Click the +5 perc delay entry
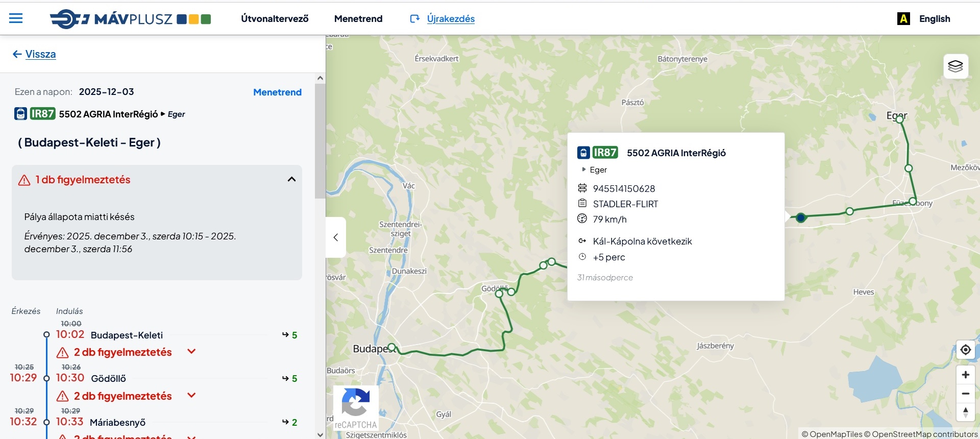 (609, 257)
